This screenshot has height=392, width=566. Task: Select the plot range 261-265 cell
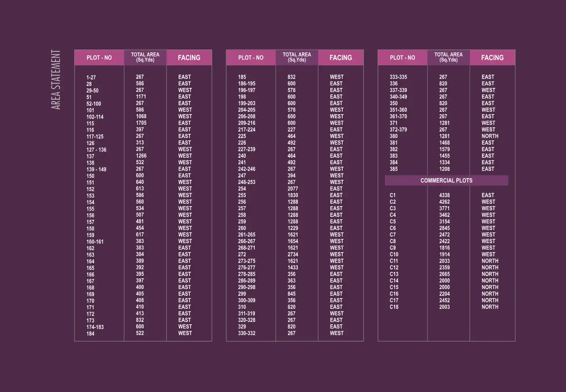pyautogui.click(x=247, y=235)
